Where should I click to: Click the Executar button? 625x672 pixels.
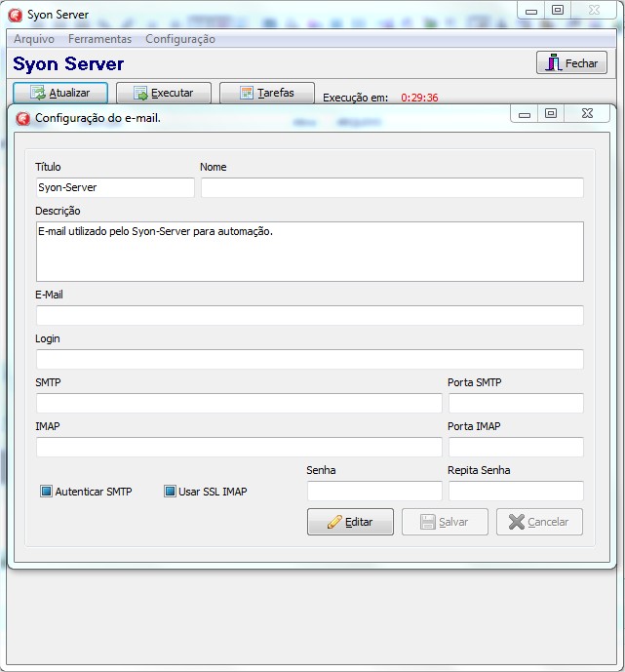(164, 93)
